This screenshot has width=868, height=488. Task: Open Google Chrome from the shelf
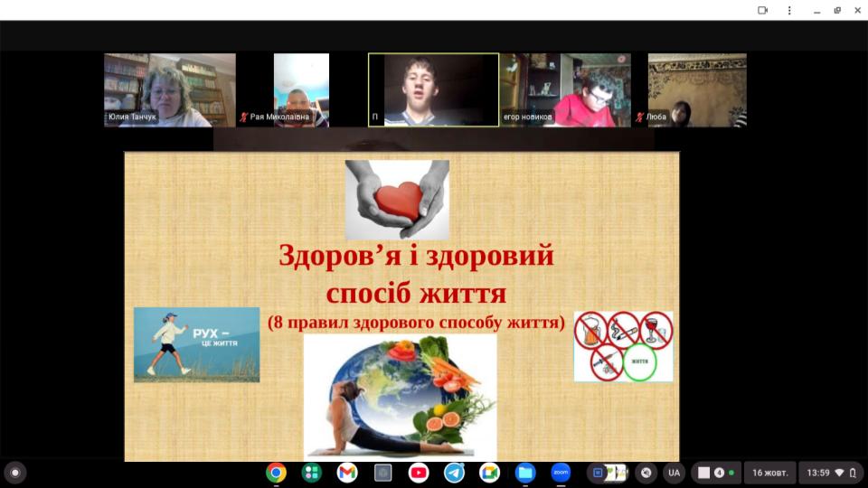277,472
